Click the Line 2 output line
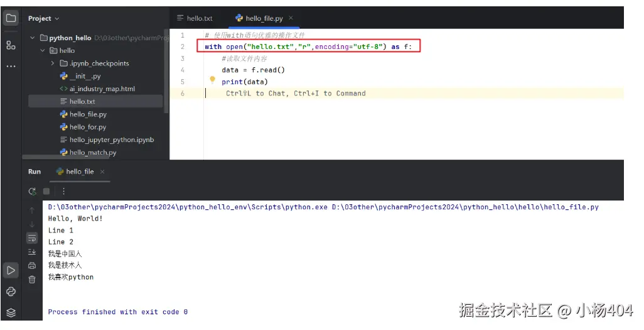644x330 pixels. [60, 242]
